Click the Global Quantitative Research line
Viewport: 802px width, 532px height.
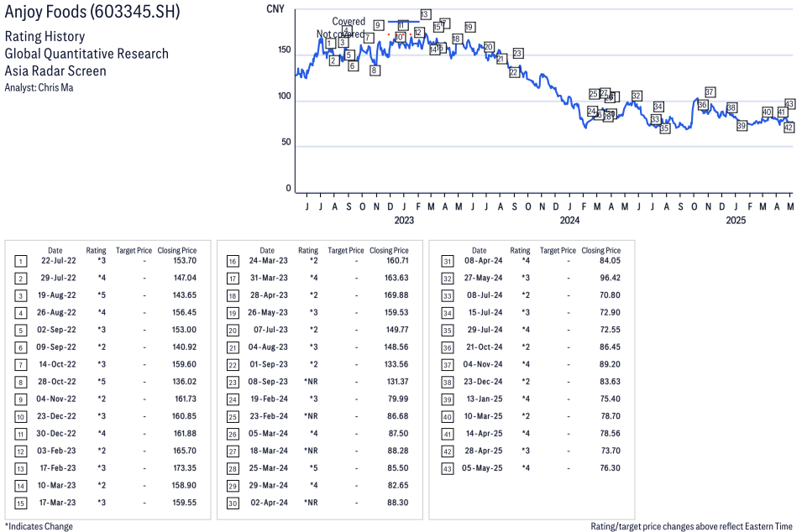click(x=86, y=54)
